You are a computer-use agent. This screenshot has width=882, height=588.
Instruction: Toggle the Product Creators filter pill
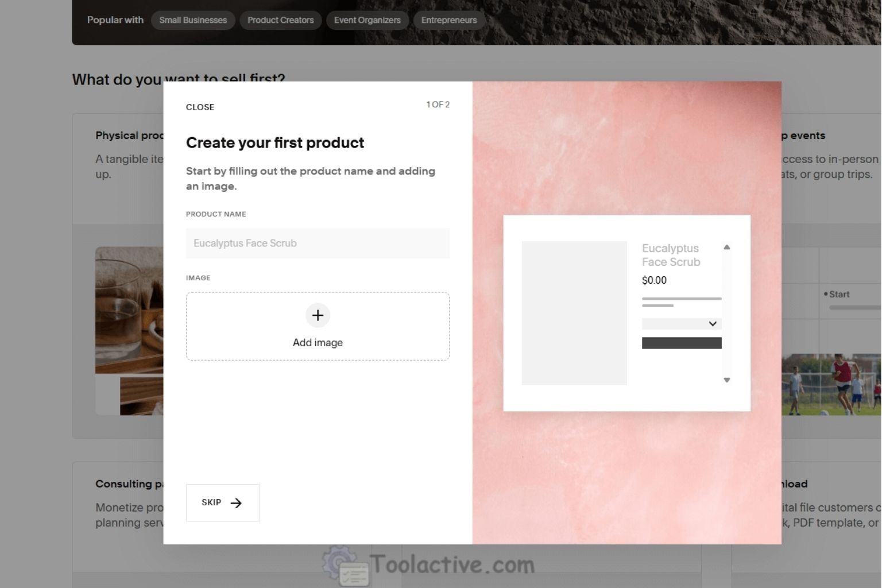coord(280,20)
